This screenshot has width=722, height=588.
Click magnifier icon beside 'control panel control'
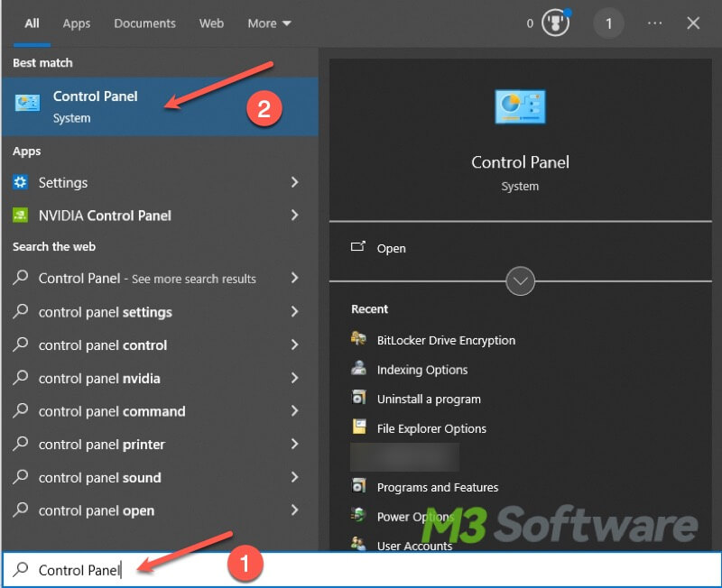pyautogui.click(x=20, y=345)
